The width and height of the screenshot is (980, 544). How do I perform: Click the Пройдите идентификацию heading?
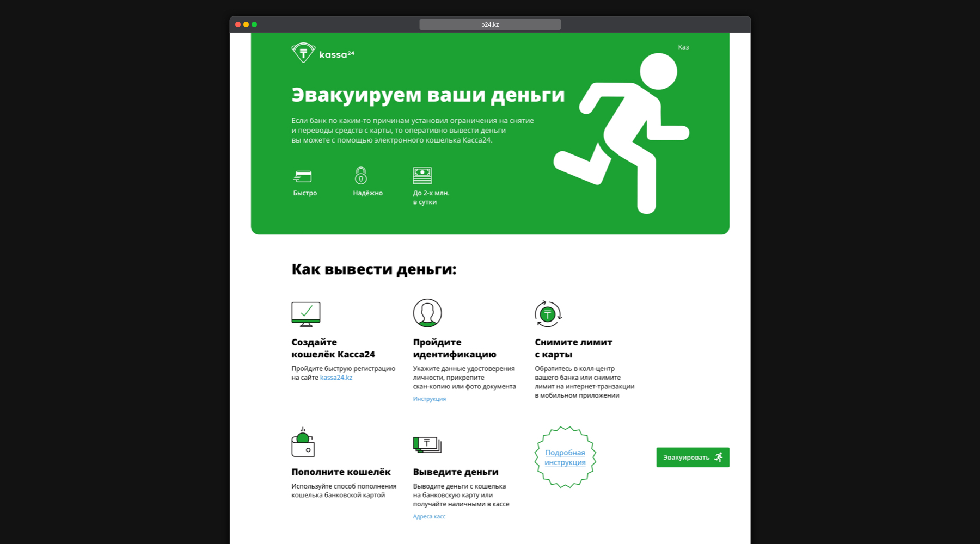click(x=455, y=348)
